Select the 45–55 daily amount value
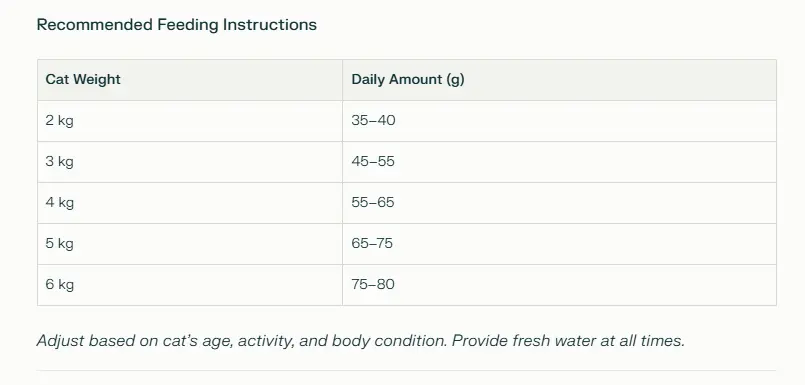 point(373,162)
